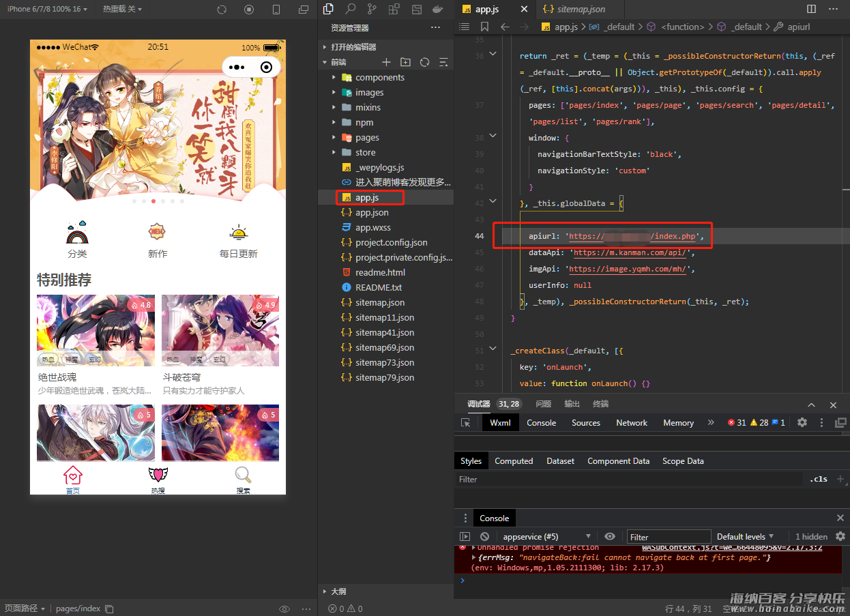Open the 斗破苍穹 comic thumbnail
Viewport: 850px width, 616px height.
pyautogui.click(x=220, y=330)
